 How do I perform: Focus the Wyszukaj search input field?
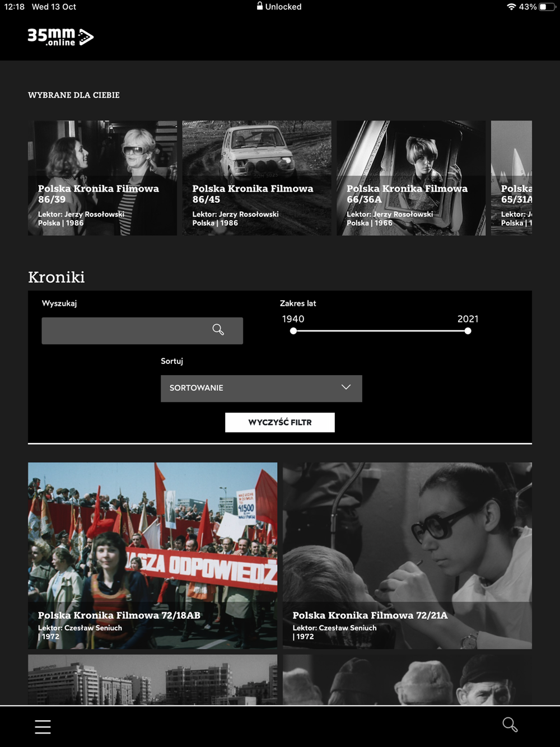(142, 330)
